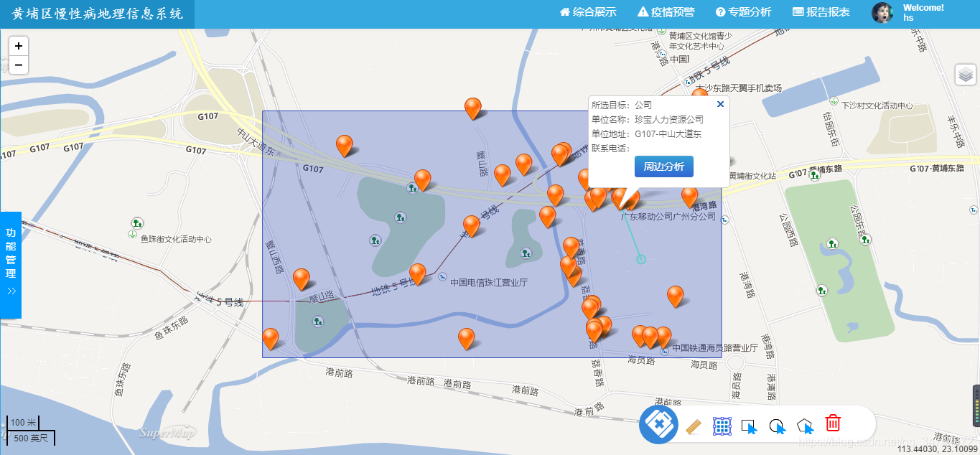Click the isolated marker below the teal circle
This screenshot has height=455, width=980.
[x=675, y=296]
